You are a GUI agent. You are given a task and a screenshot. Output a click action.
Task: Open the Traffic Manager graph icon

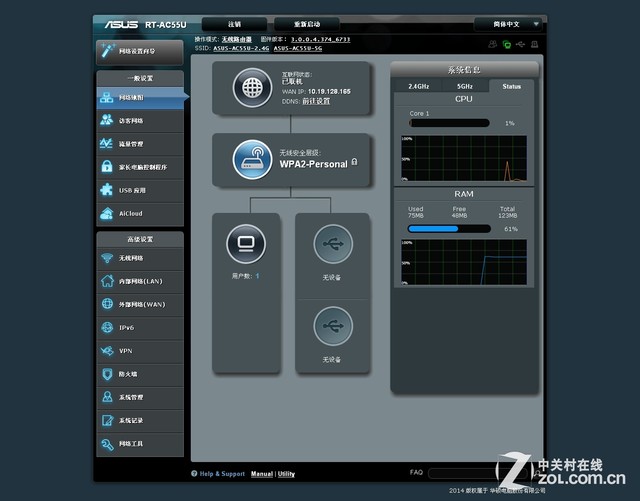[x=107, y=144]
